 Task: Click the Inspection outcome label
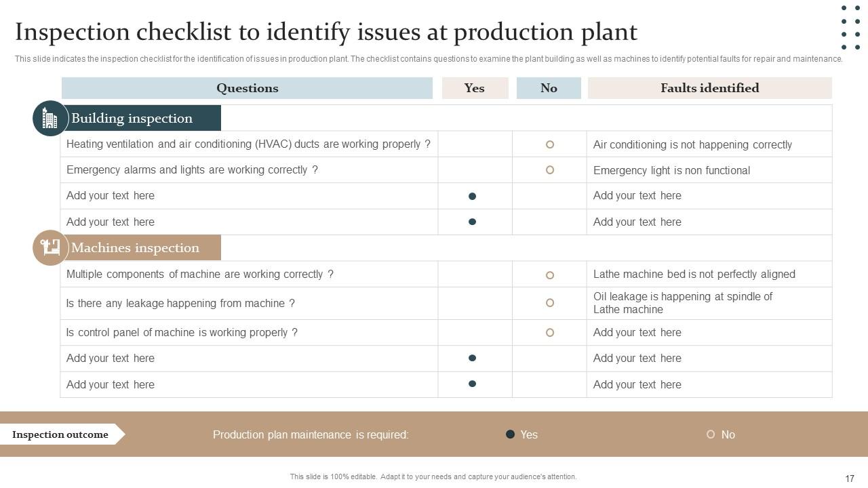point(60,434)
